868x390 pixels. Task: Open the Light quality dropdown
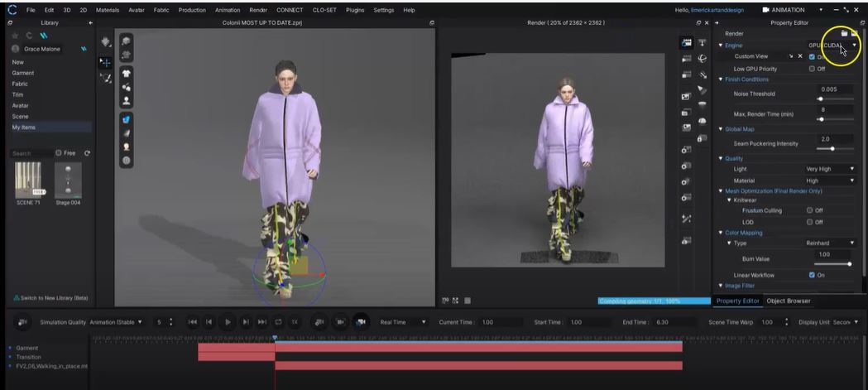tap(830, 169)
